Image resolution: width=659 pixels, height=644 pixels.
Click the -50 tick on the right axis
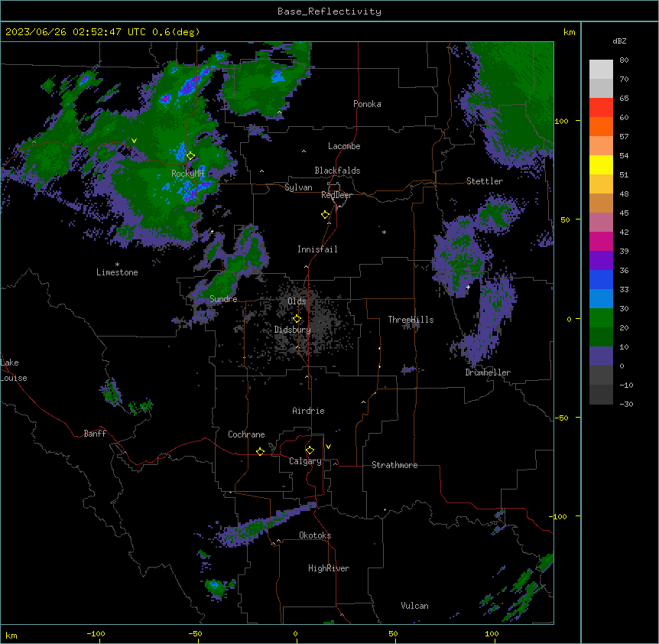[561, 418]
